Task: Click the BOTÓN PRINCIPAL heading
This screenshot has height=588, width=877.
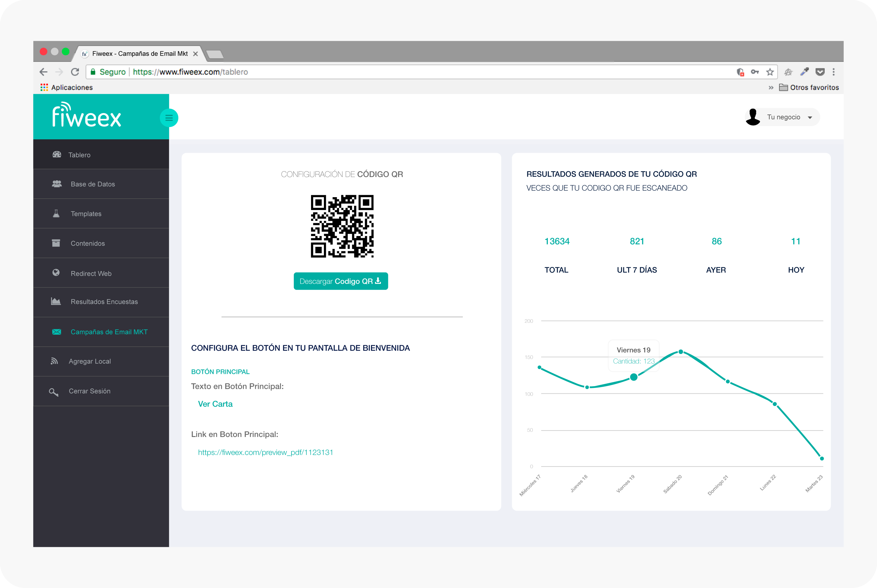Action: coord(220,372)
